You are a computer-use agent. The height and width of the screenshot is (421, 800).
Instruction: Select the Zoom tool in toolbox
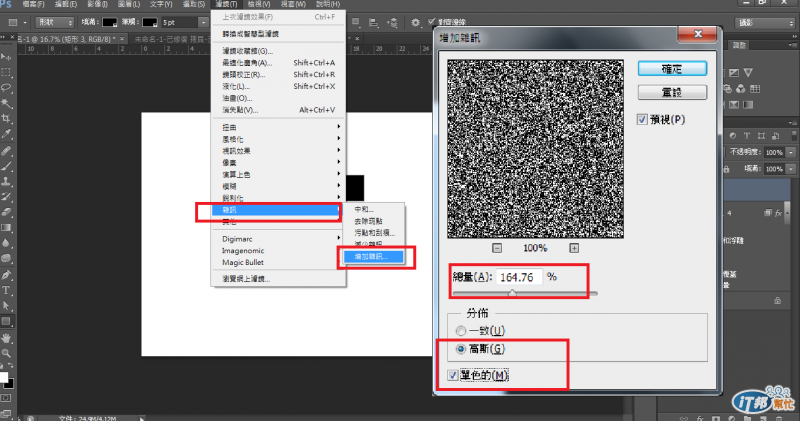[x=6, y=353]
